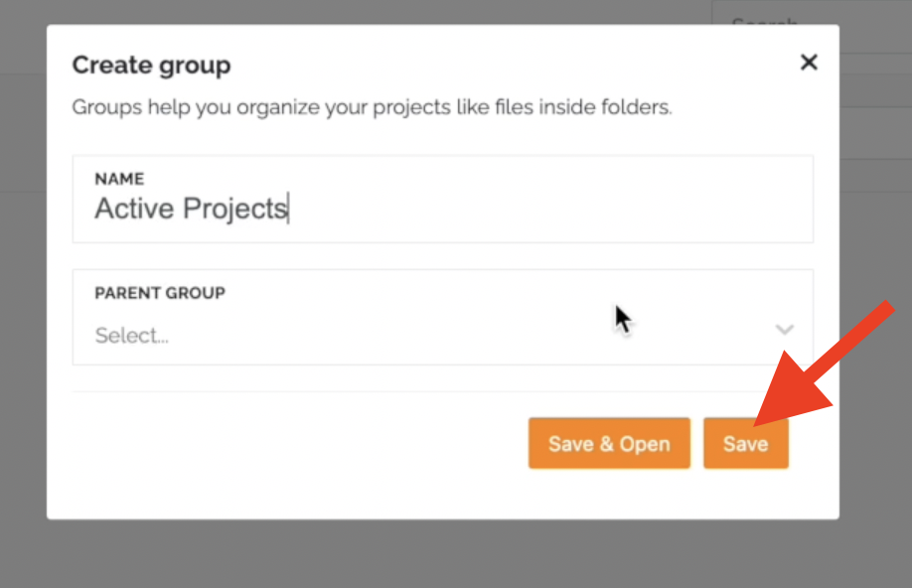This screenshot has height=588, width=912.
Task: Open the Parent Group Select... dropdown
Action: coord(443,318)
